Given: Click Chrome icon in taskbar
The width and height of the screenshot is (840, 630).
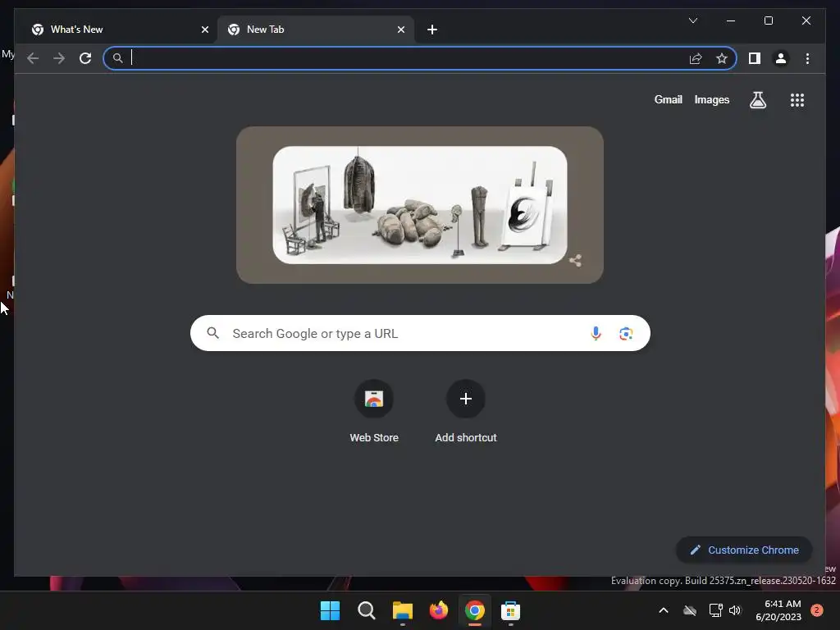Looking at the screenshot, I should tap(475, 610).
